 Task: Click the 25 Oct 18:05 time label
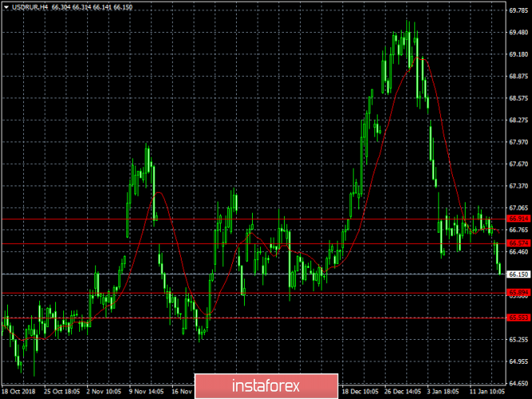point(62,392)
